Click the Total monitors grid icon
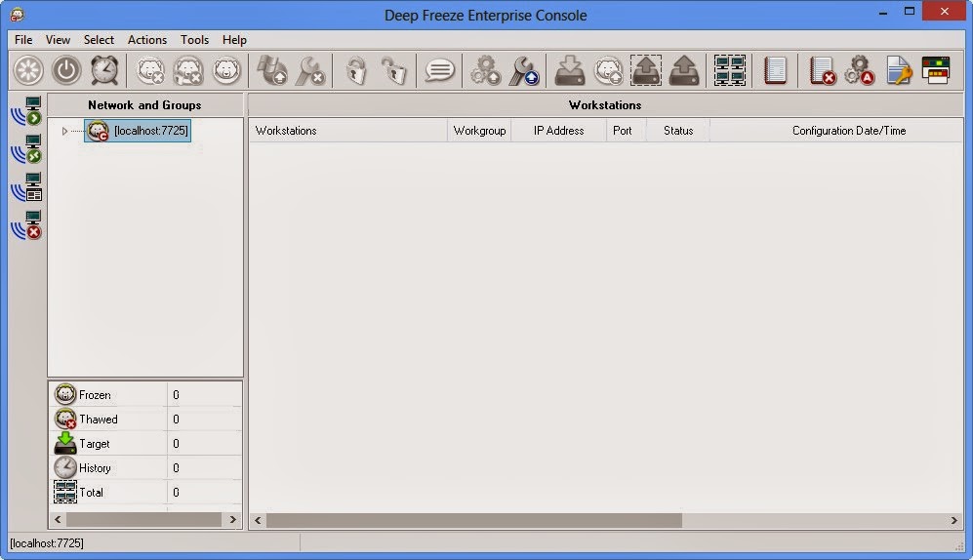973x560 pixels. (64, 492)
